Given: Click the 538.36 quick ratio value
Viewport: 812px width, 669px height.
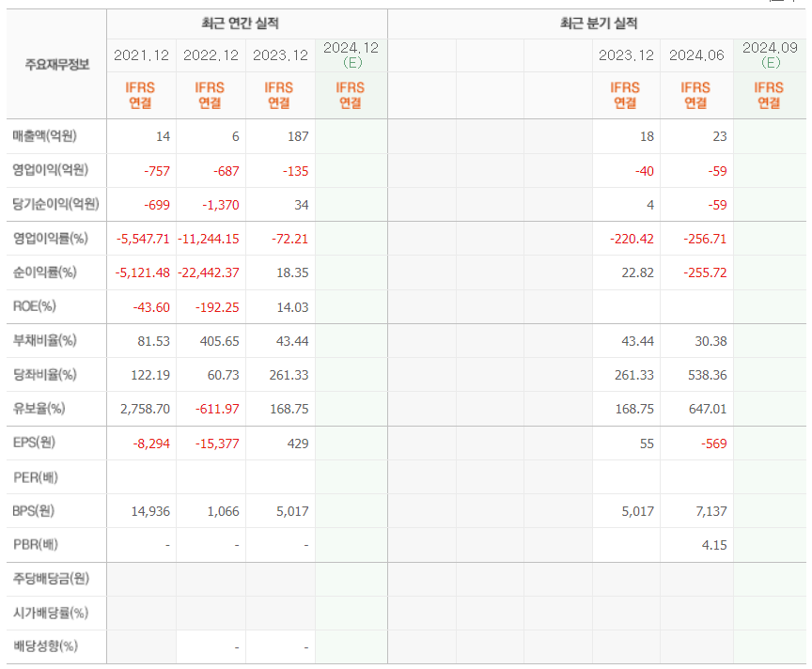Looking at the screenshot, I should [708, 375].
